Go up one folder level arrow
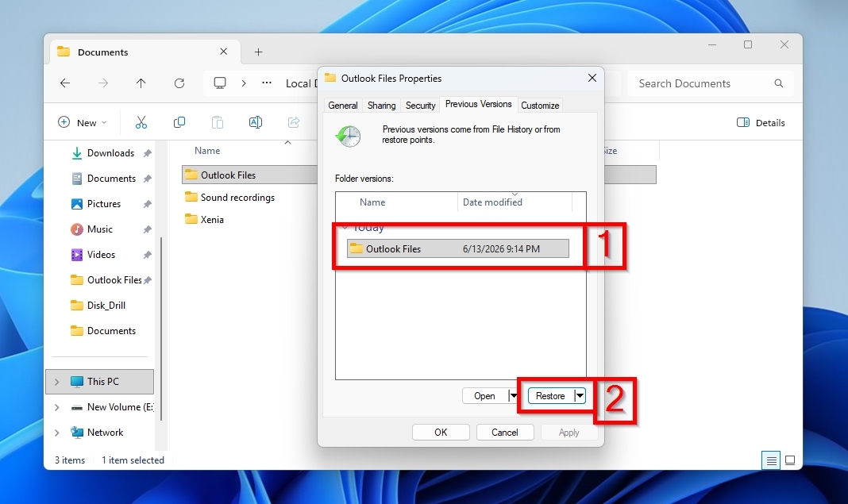Image resolution: width=848 pixels, height=504 pixels. tap(141, 83)
